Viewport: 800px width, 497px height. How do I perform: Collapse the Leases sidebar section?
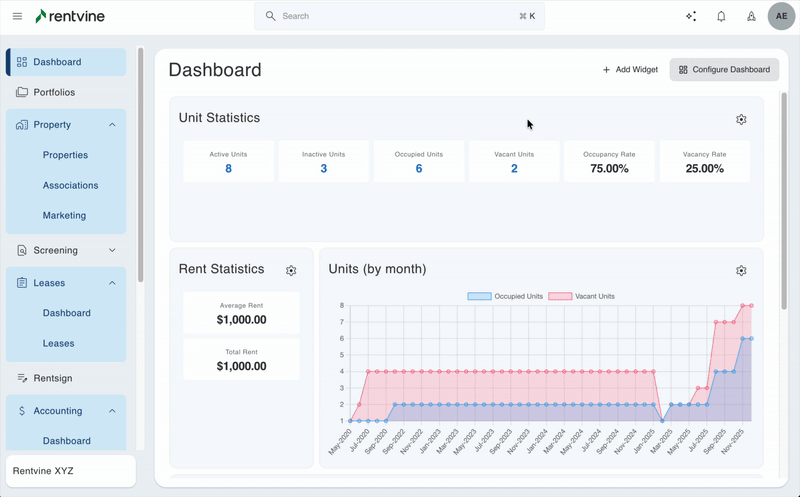tap(112, 283)
